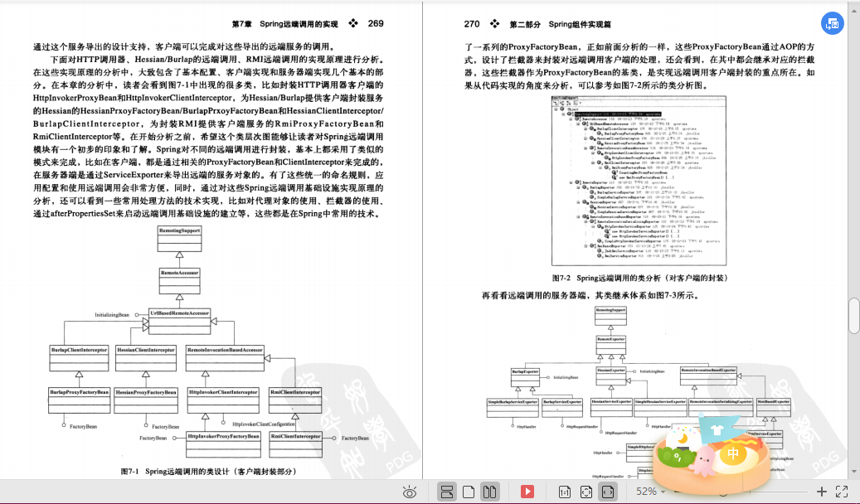The height and width of the screenshot is (504, 860).
Task: Click the HttpInvokerClientConfiguration label
Action: [263, 424]
